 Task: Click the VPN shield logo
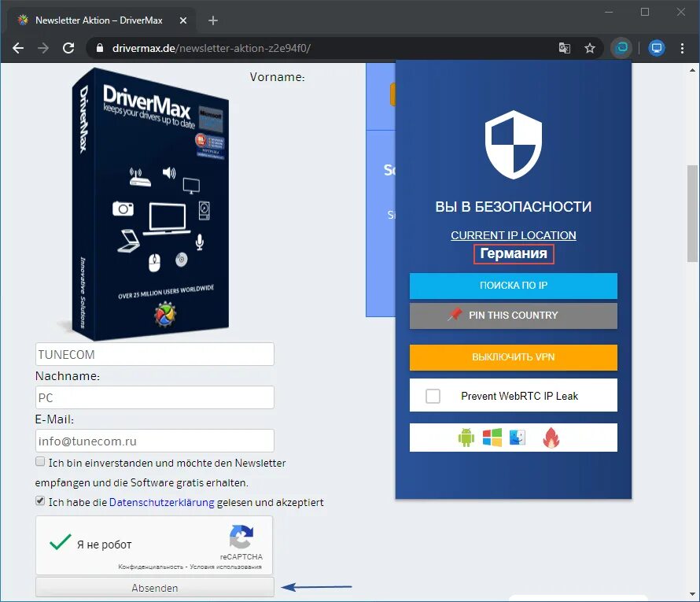coord(514,145)
